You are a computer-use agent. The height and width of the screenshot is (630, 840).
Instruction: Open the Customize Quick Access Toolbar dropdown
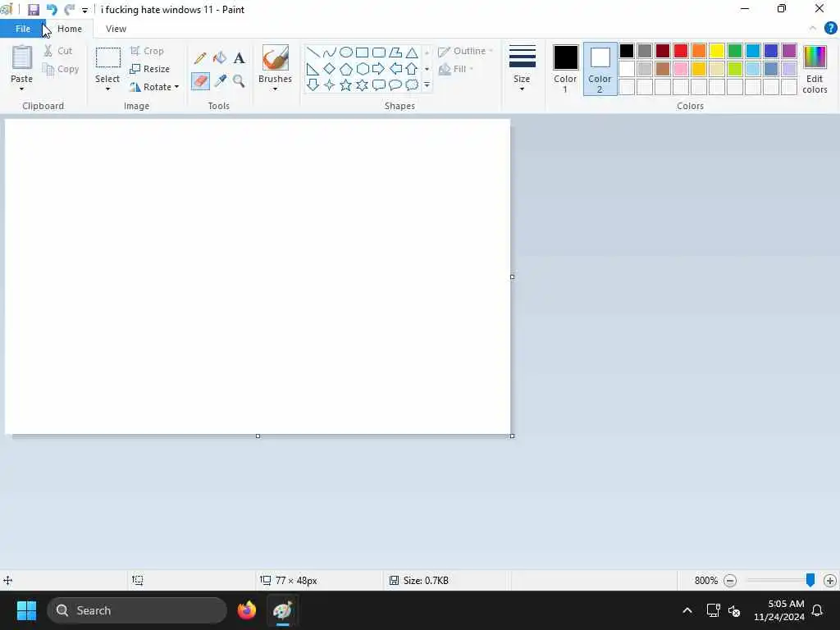tap(84, 10)
